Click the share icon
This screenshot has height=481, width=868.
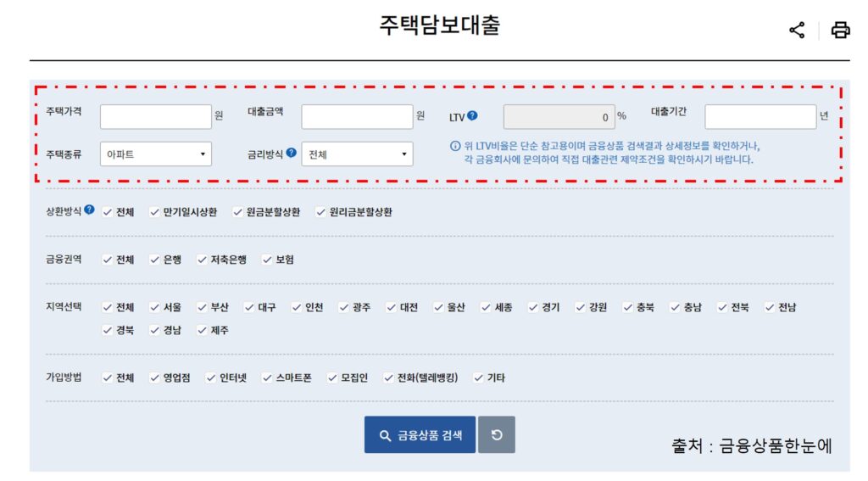pos(797,30)
